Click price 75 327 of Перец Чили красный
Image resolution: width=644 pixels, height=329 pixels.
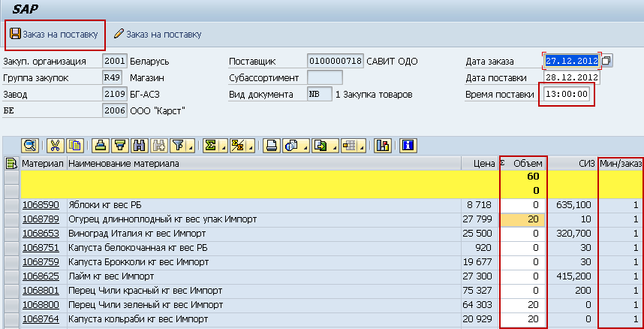point(477,291)
